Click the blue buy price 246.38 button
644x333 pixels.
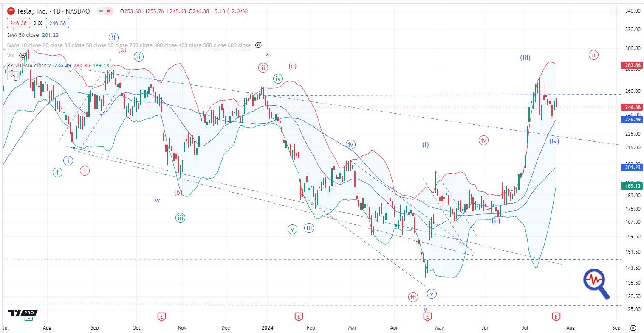[57, 23]
